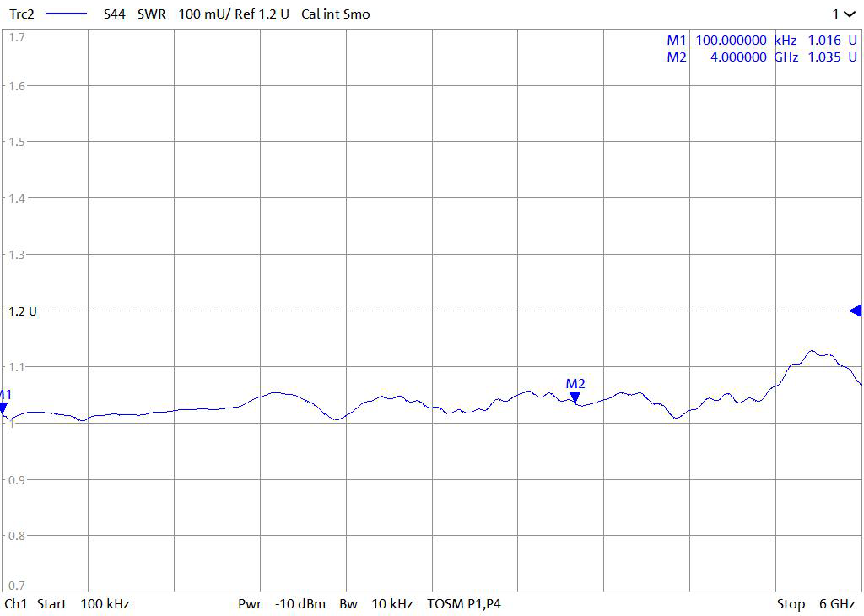Click the 100 mU/ scale per division label
This screenshot has width=864, height=616.
(206, 14)
